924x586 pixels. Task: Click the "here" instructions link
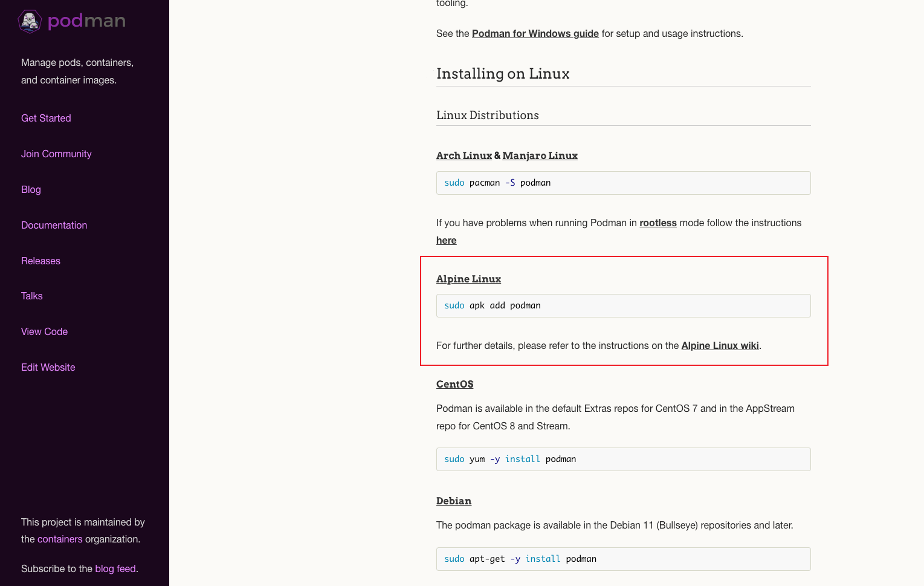[446, 240]
